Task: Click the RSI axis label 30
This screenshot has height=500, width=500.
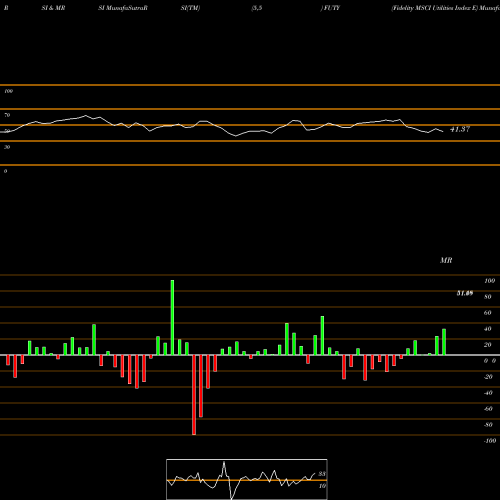Action: coord(7,147)
